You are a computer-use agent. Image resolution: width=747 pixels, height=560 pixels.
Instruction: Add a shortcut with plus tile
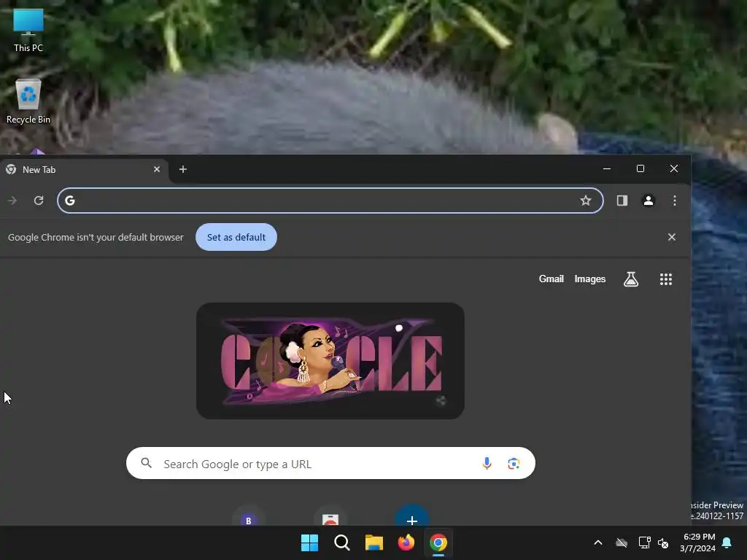coord(412,516)
